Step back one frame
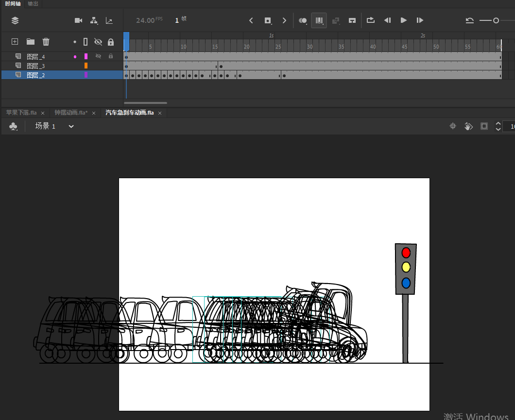This screenshot has width=515, height=420. coord(387,20)
